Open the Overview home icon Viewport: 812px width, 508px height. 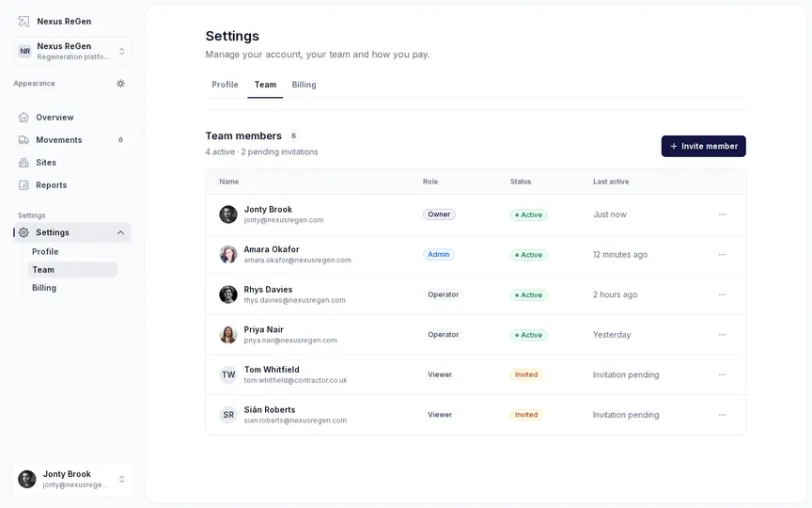(23, 118)
